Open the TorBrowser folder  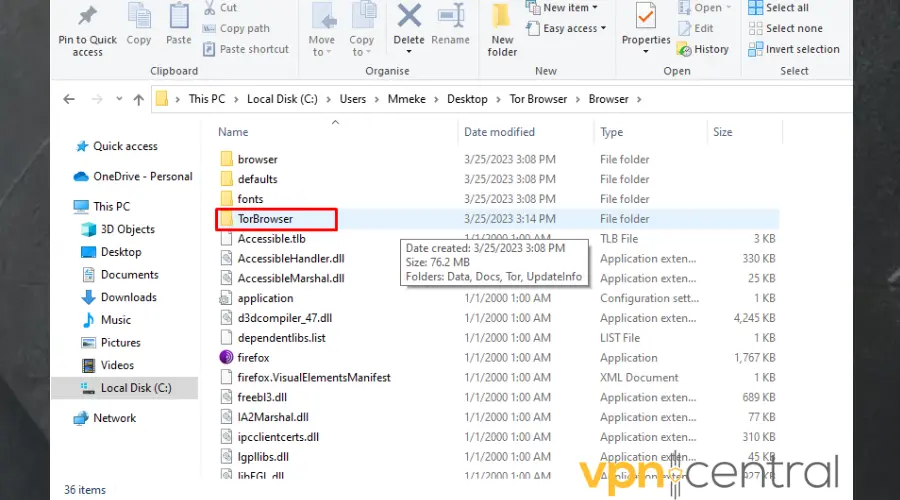point(265,219)
